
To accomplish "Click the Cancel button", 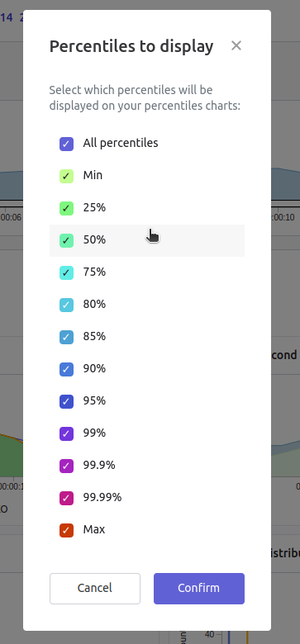I will [95, 589].
